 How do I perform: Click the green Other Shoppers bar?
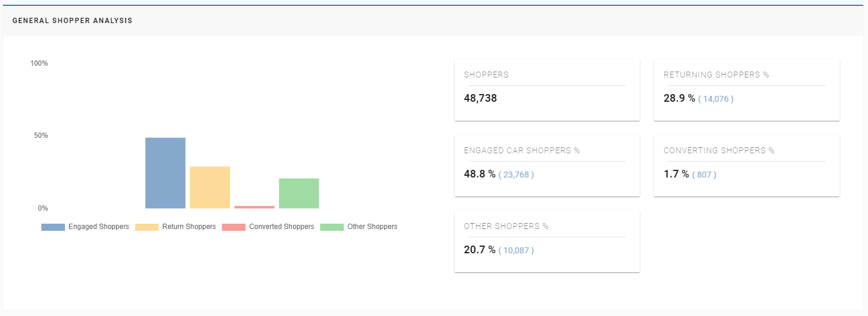point(299,193)
